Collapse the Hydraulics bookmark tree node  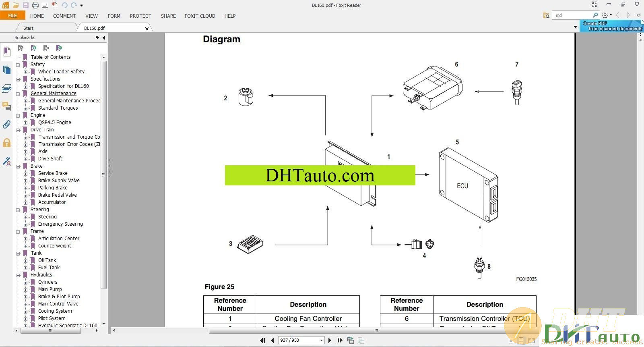coord(18,275)
